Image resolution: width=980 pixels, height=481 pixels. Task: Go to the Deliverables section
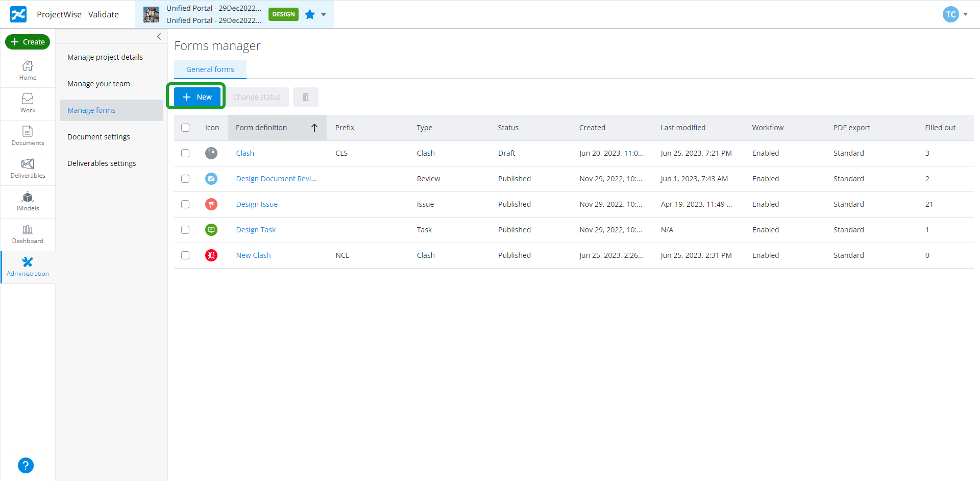(28, 169)
